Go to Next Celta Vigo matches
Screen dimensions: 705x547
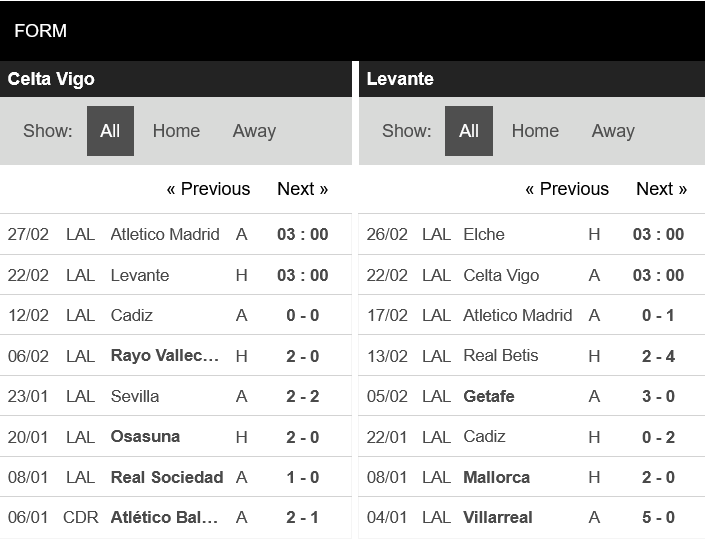click(303, 189)
